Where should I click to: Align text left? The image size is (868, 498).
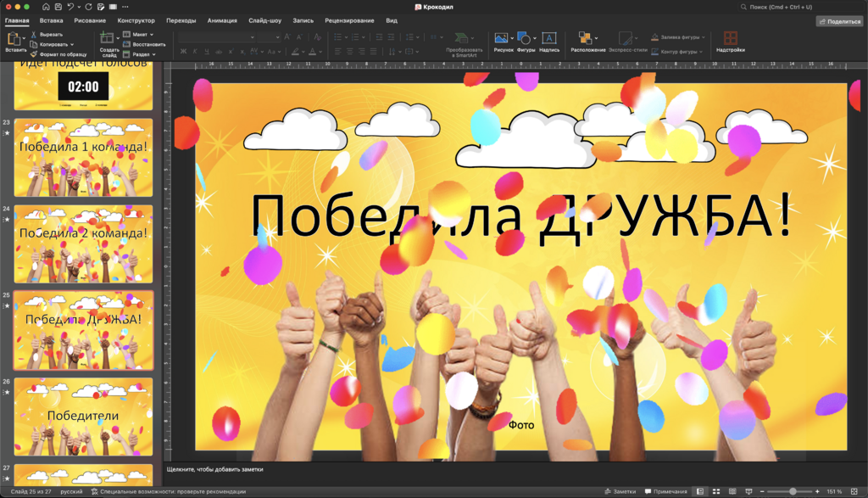pos(337,52)
